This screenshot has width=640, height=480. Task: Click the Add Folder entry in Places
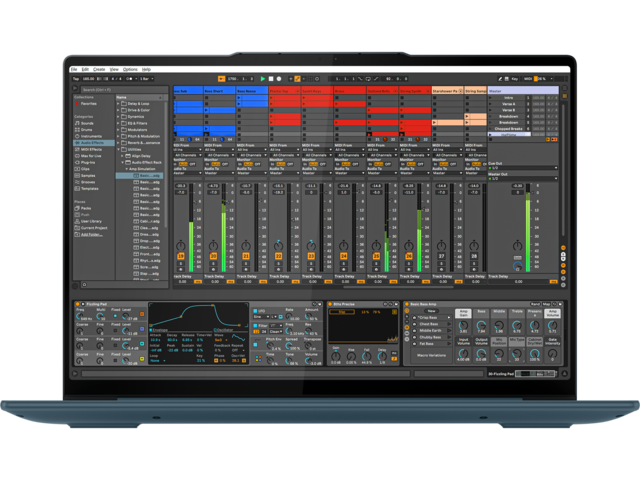[x=90, y=233]
